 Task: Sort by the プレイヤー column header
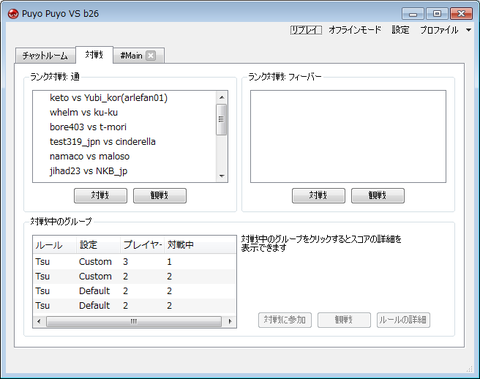click(142, 245)
